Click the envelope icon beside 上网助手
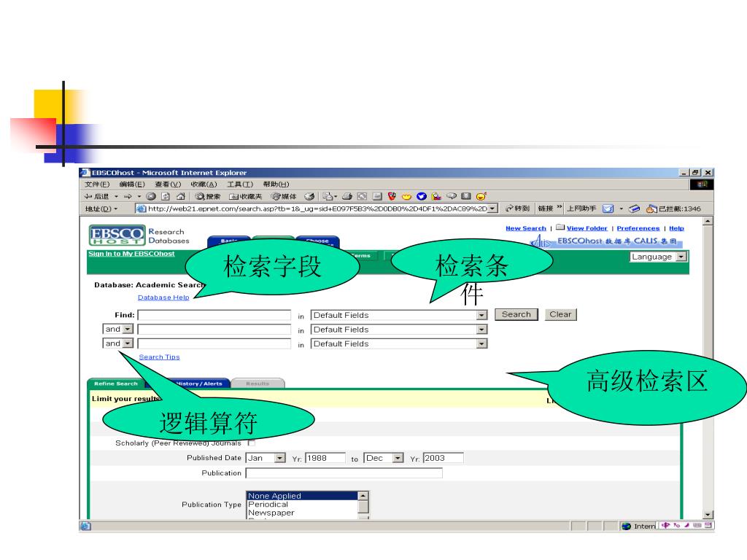Screen dimensions: 747x560 tap(608, 209)
